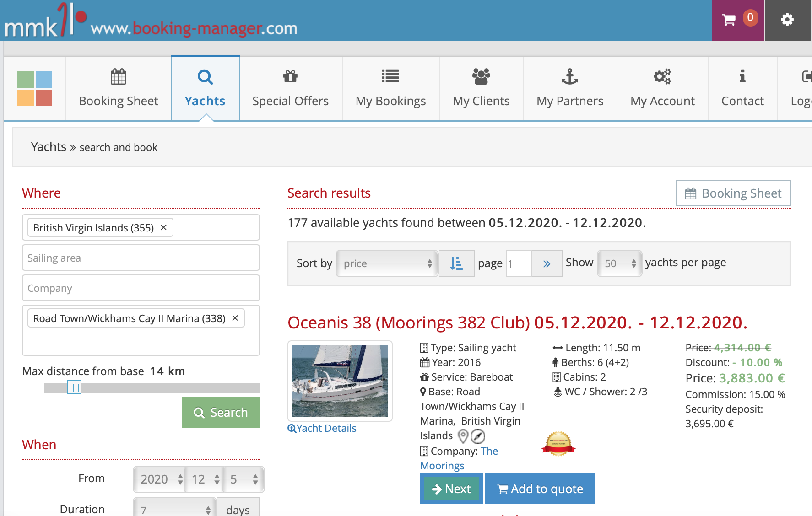This screenshot has height=516, width=812.
Task: Open the From day 5 dropdown
Action: pos(244,479)
